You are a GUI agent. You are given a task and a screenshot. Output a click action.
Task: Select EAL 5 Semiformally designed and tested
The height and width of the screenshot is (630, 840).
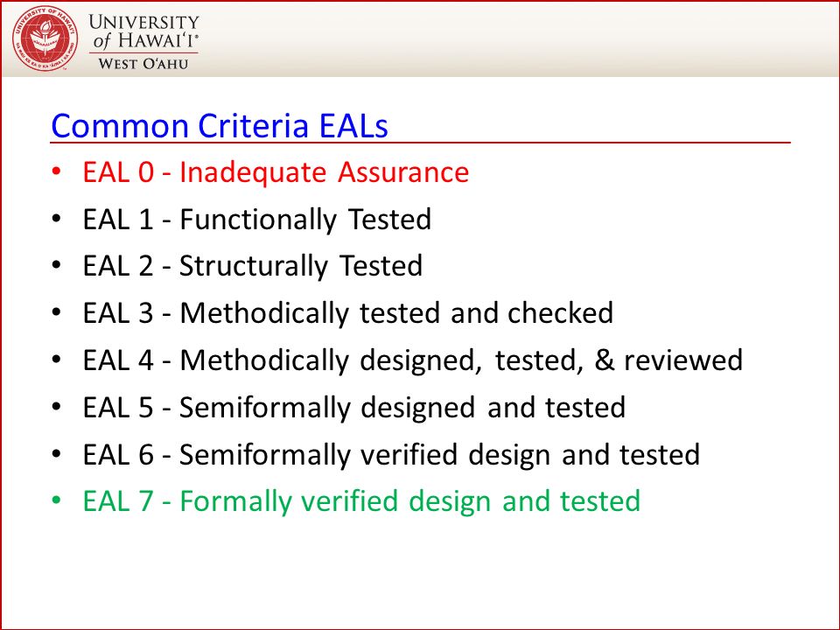(354, 408)
